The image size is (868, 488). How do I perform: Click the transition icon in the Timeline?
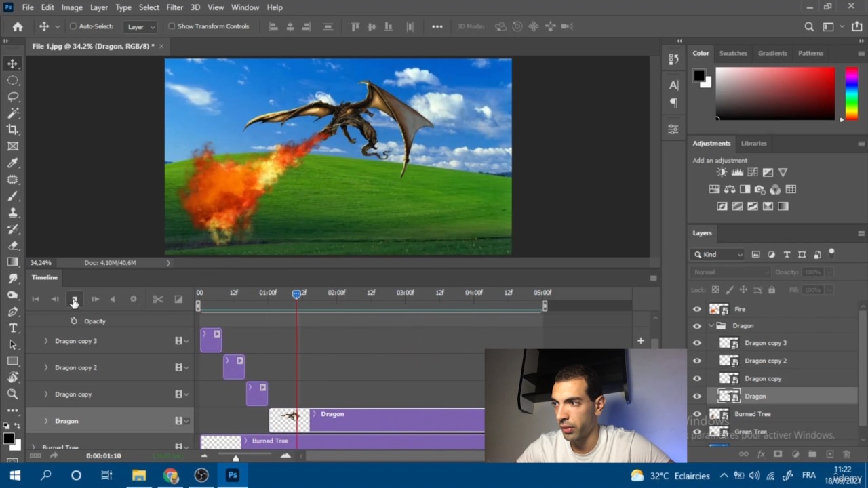pos(178,299)
